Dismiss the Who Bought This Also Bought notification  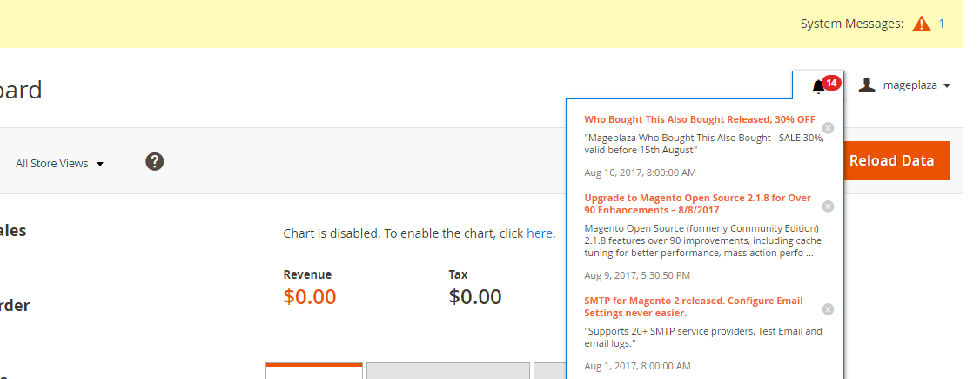tap(828, 127)
